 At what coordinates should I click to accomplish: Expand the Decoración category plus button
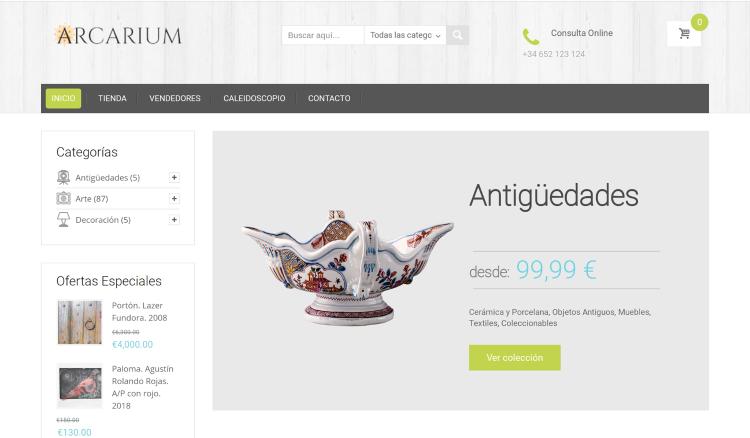click(x=174, y=219)
